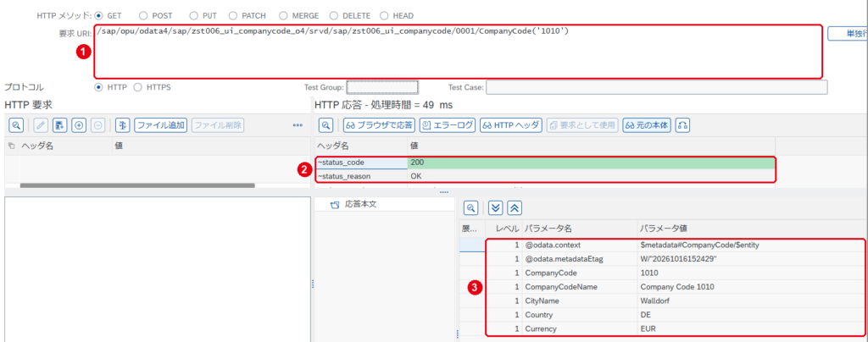Open details icon in HTTP request toolbar
Viewport: 868px width, 342px height.
pos(16,125)
